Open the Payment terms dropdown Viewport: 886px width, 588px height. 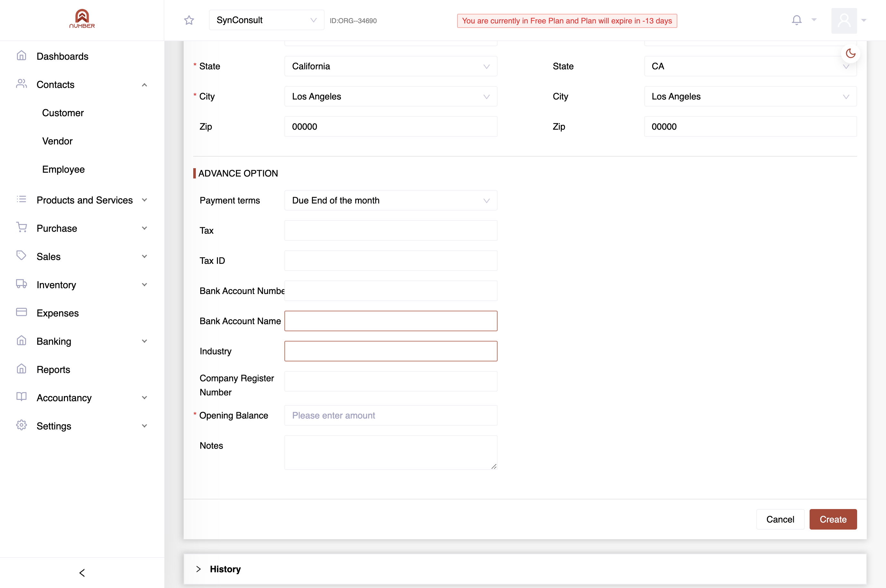[391, 200]
